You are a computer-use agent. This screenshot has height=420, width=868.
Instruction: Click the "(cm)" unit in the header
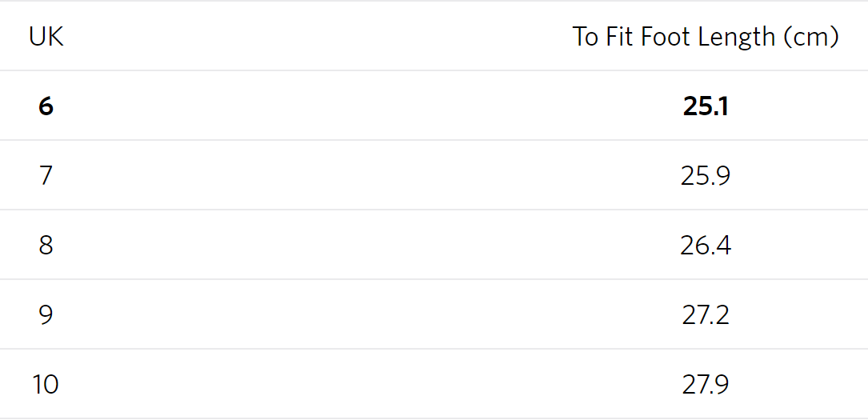point(811,37)
